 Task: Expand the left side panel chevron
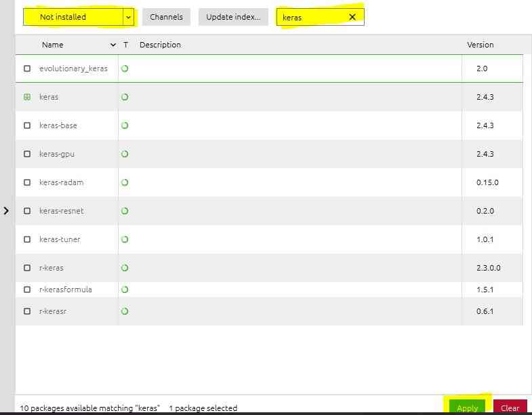[x=6, y=211]
